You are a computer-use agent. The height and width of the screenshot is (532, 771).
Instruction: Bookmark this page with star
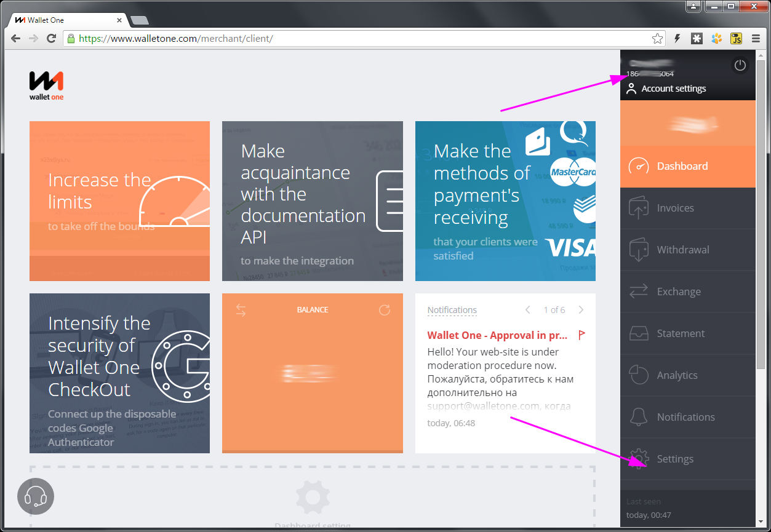coord(657,39)
